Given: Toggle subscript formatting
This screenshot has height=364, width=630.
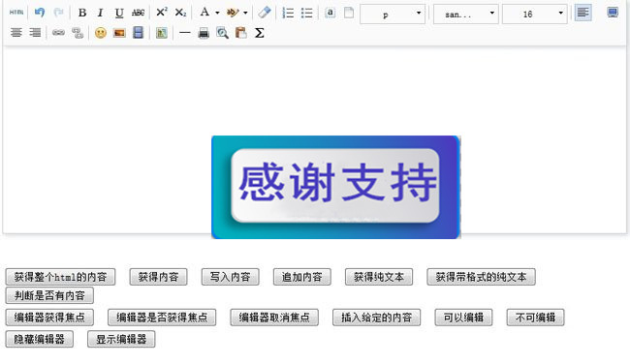Looking at the screenshot, I should coord(180,13).
